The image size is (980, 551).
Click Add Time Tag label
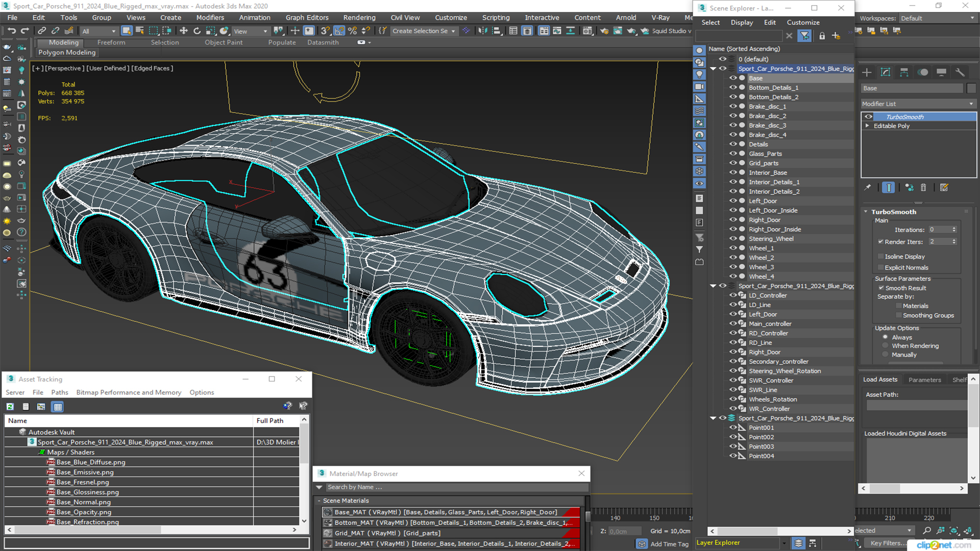point(669,544)
